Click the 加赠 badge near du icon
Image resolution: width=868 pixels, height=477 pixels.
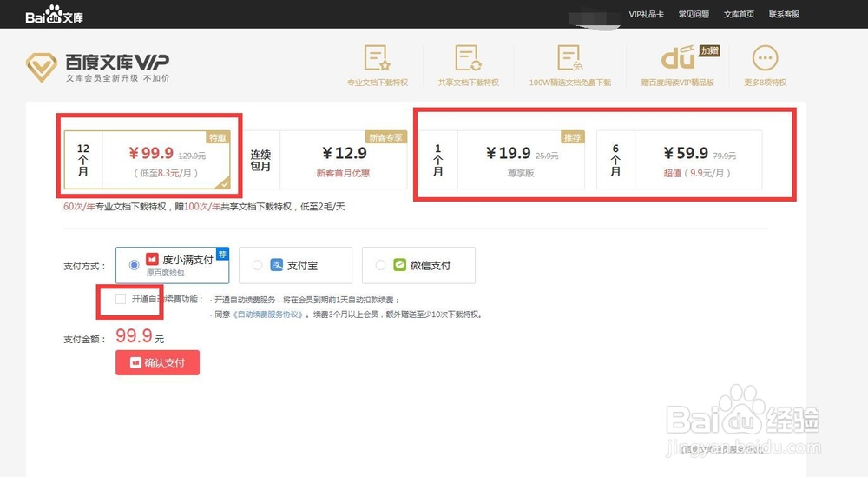tap(709, 51)
